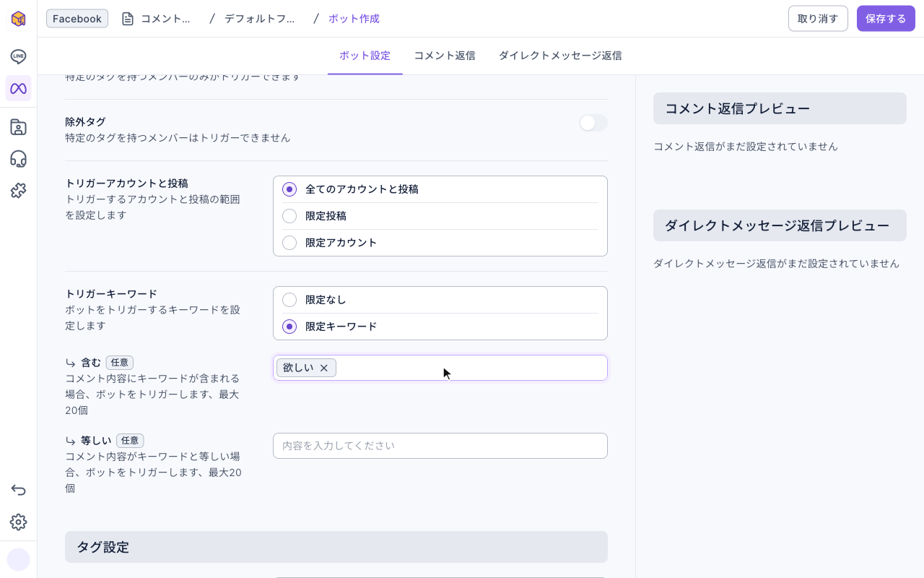Click the return arrow icon in sidebar
Screen dimensions: 924x578
(18, 491)
